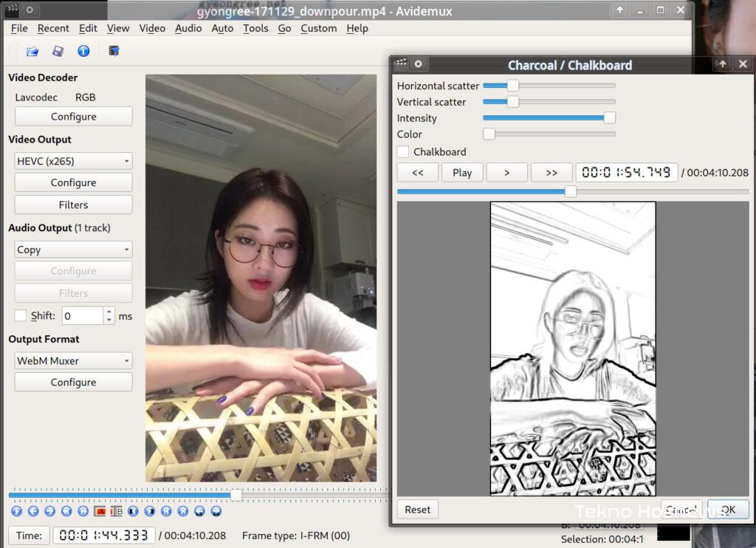Screen dimensions: 756x548
Task: Enable the Chalkboard checkbox
Action: click(403, 151)
